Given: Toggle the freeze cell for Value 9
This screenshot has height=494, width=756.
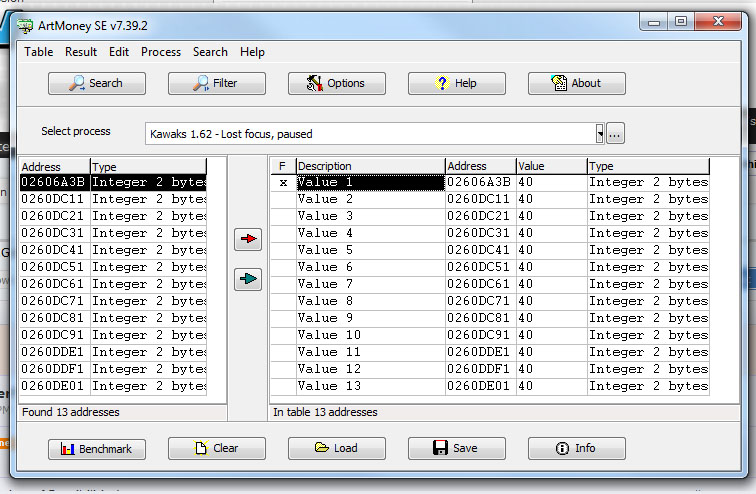Looking at the screenshot, I should (283, 319).
